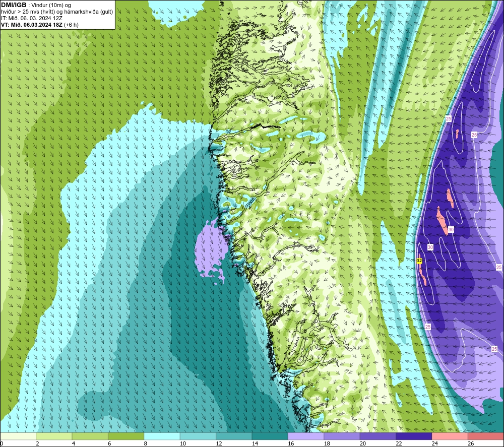This screenshot has height=447, width=504.
Task: Select the 2–4 m/s light green legend swatch
Action: (x=54, y=436)
